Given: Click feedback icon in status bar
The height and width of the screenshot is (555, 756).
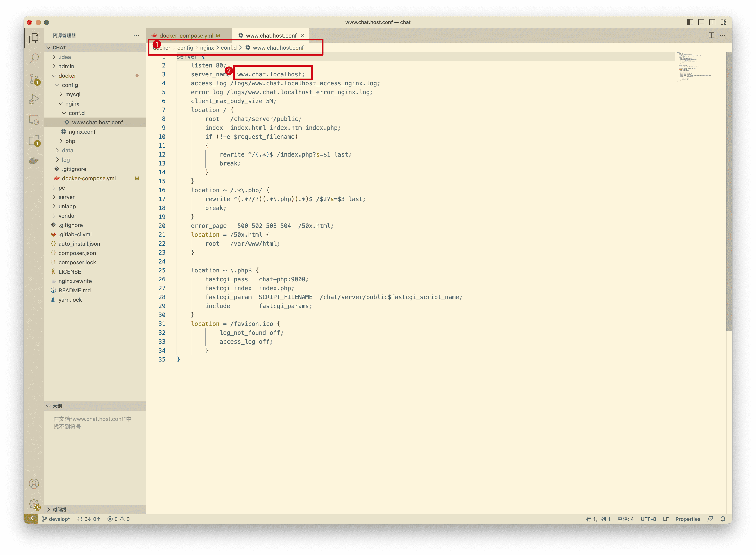Looking at the screenshot, I should tap(710, 519).
